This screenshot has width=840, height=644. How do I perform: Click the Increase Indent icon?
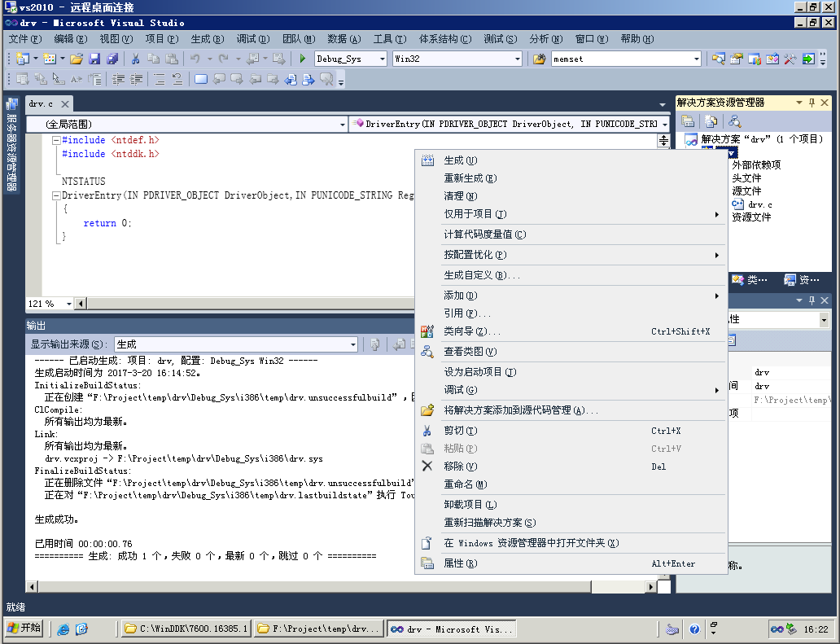(137, 79)
